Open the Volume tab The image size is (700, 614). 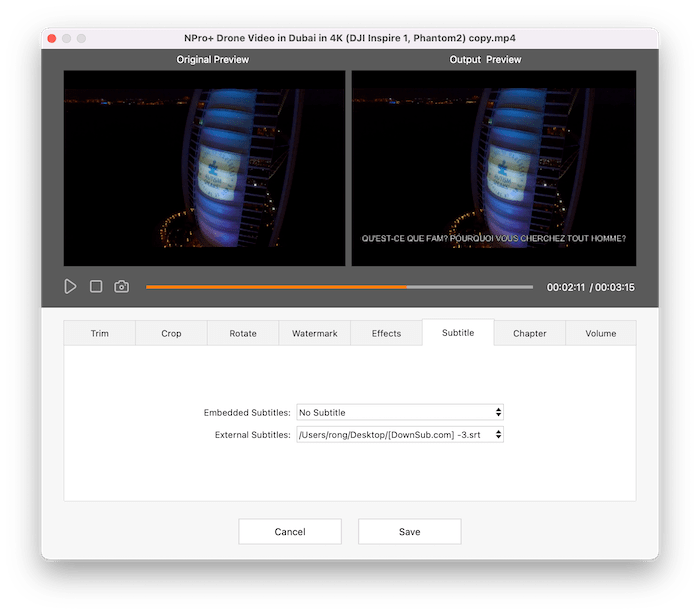(601, 333)
